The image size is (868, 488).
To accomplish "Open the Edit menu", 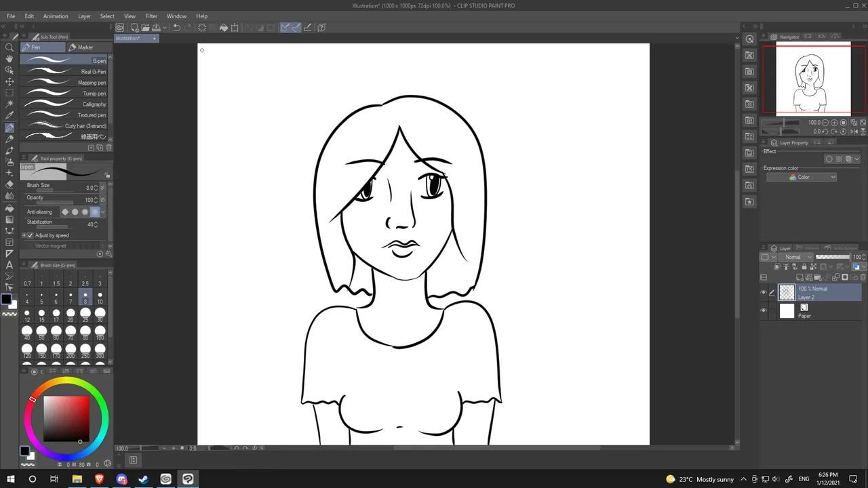I will pos(29,16).
